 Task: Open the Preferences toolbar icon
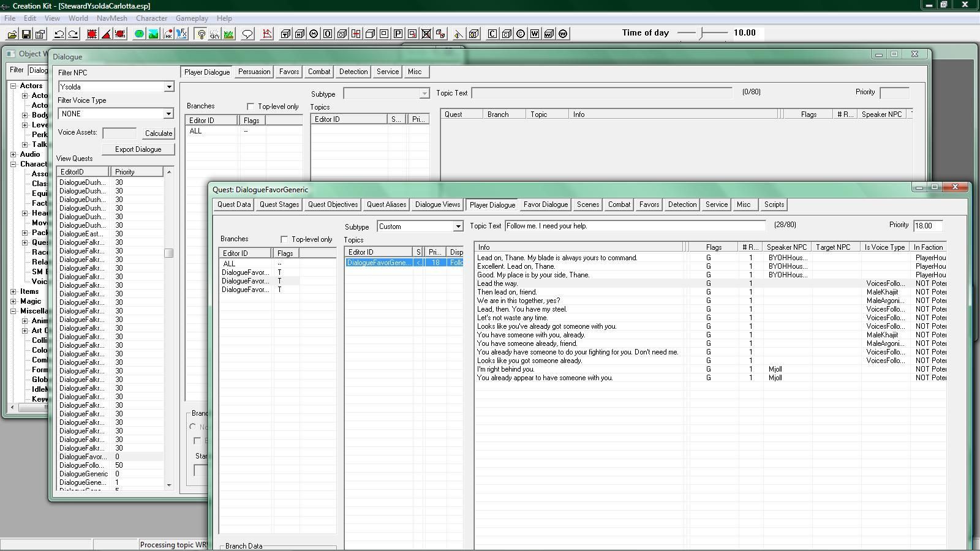tap(40, 34)
